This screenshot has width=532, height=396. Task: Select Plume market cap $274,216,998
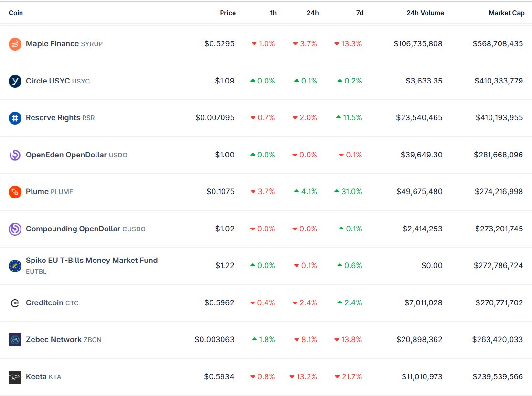pos(499,191)
